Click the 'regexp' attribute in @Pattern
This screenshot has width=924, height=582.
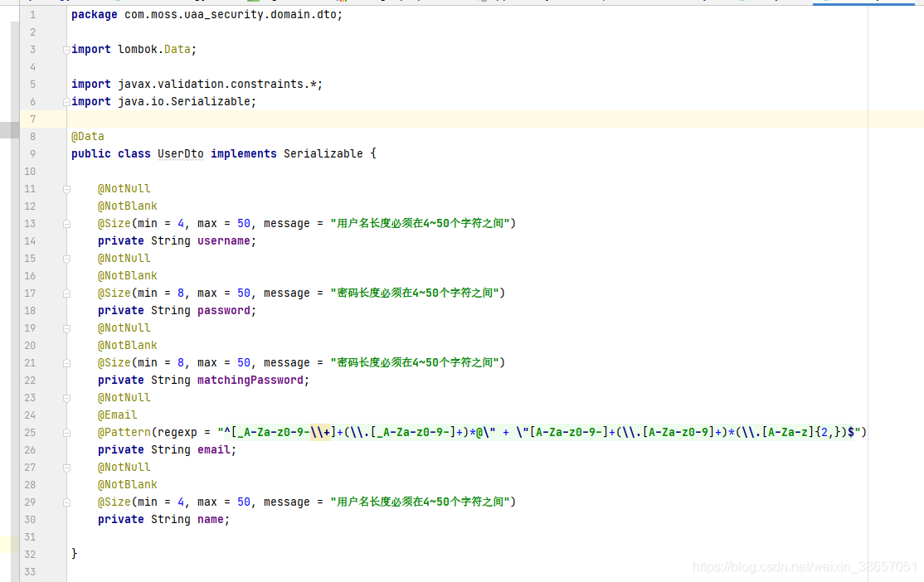[x=178, y=433]
